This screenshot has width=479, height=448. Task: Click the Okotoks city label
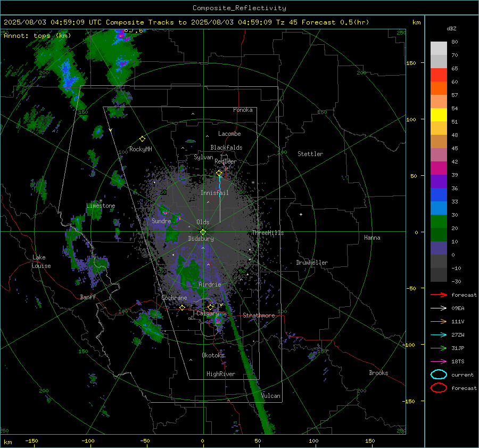[213, 355]
